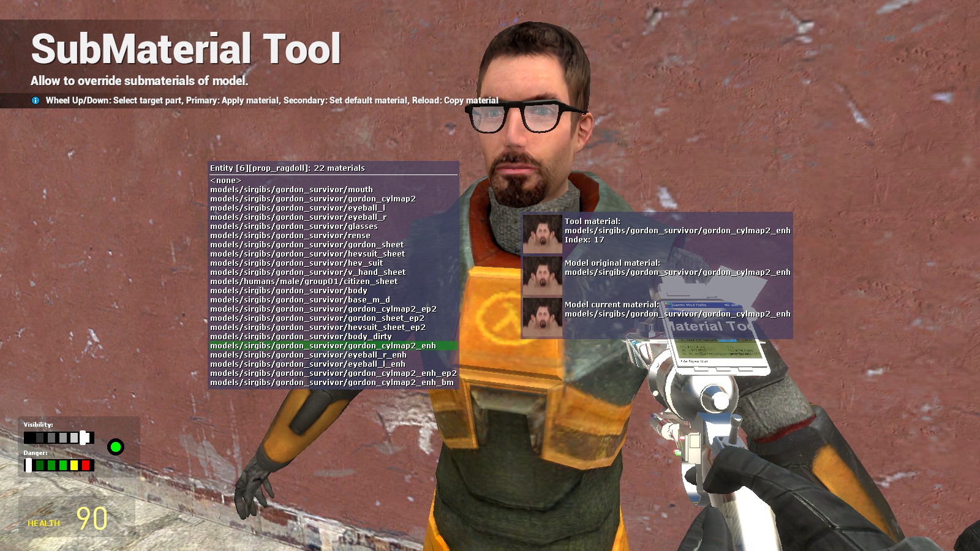This screenshot has height=551, width=980.
Task: Click the Visibility meter bar
Action: tap(59, 438)
